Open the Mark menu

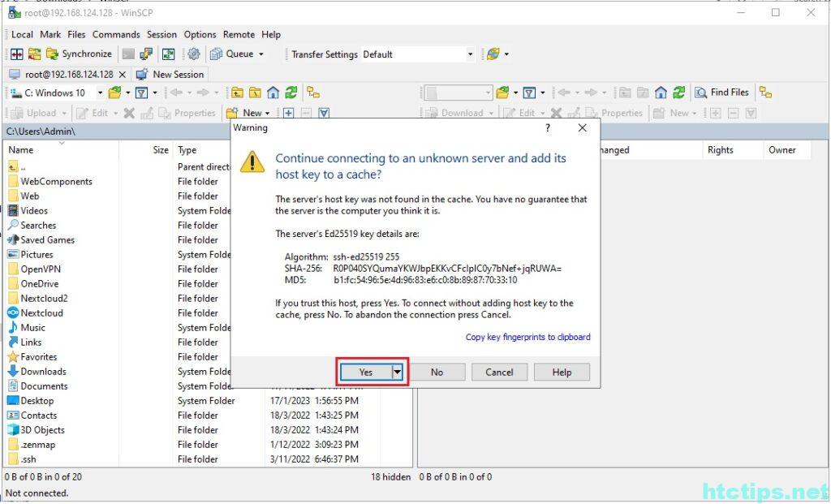[x=50, y=34]
